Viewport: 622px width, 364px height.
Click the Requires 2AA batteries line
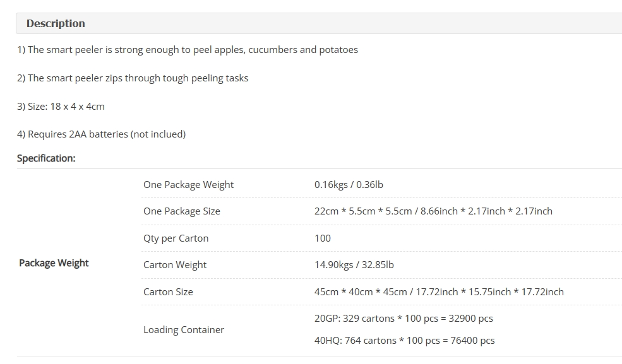tap(101, 134)
